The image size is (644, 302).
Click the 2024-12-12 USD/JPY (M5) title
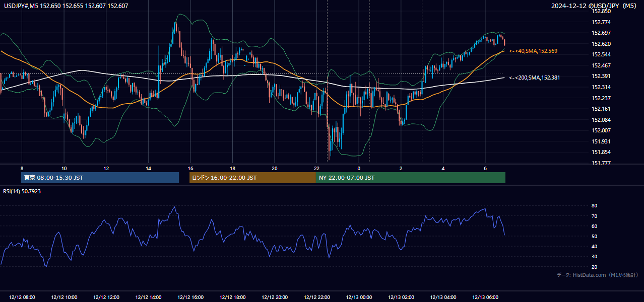click(595, 6)
